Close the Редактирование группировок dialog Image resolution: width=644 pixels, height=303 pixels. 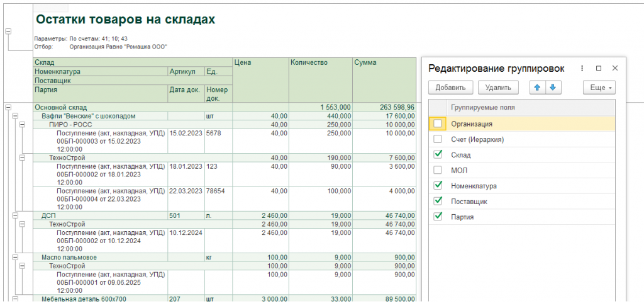[x=615, y=68]
